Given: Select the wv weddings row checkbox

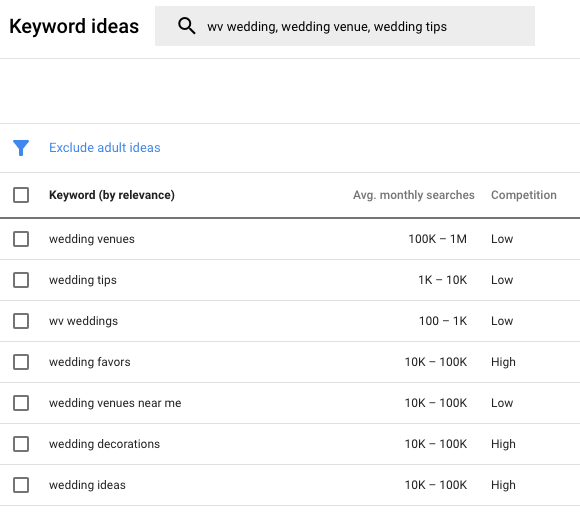Looking at the screenshot, I should coord(21,321).
